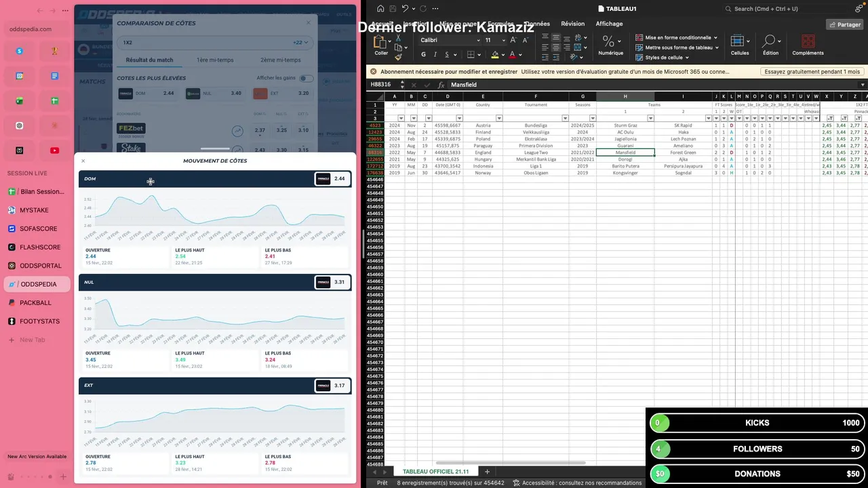Choose red font color button
The width and height of the screenshot is (868, 488).
(512, 55)
